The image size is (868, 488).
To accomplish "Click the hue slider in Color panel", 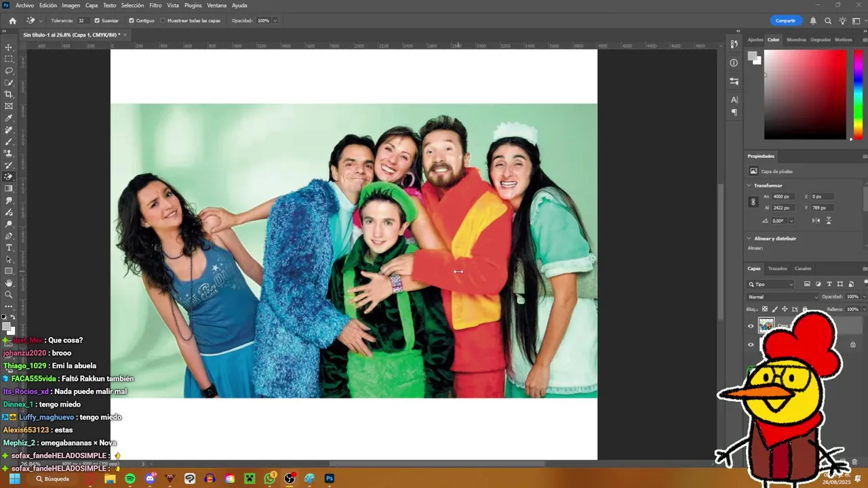I will click(x=858, y=95).
